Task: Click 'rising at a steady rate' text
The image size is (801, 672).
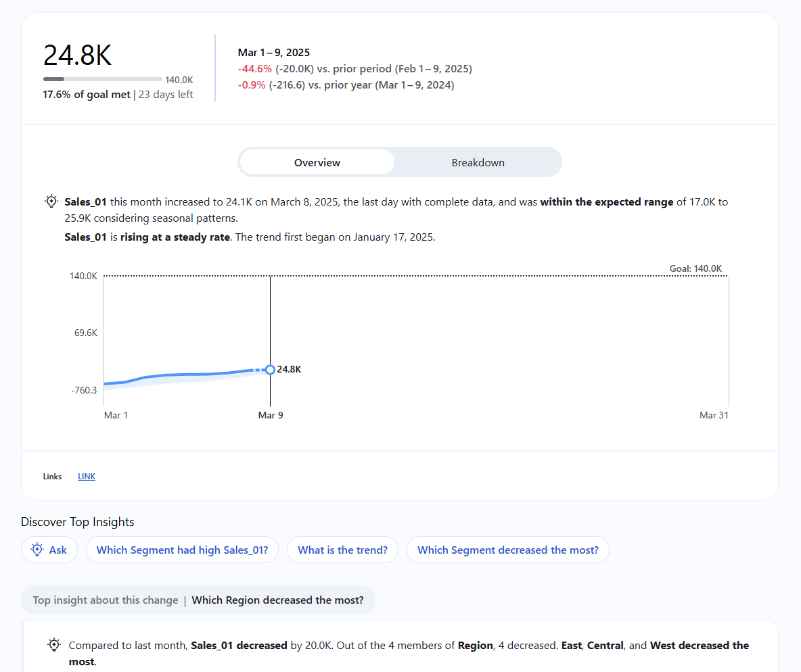Action: point(175,237)
